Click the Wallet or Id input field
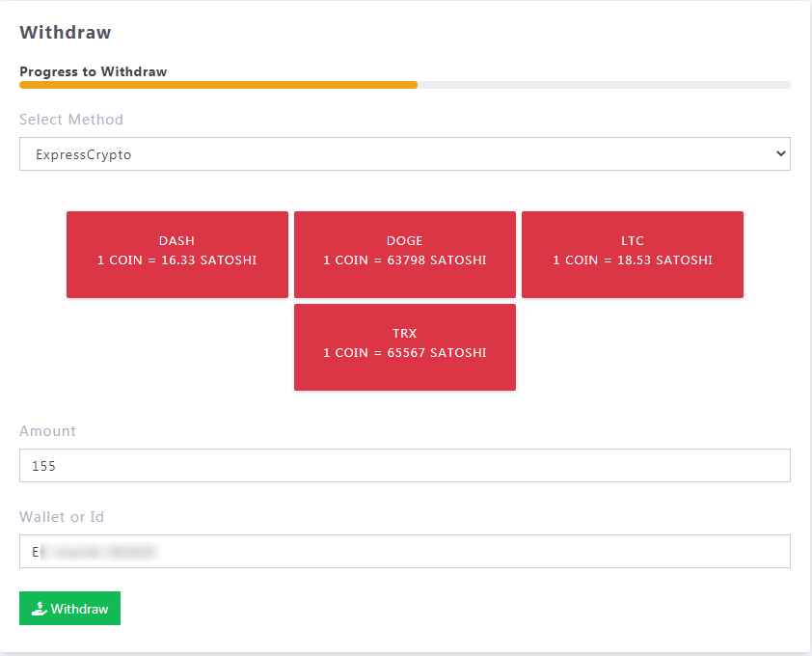 (x=404, y=552)
